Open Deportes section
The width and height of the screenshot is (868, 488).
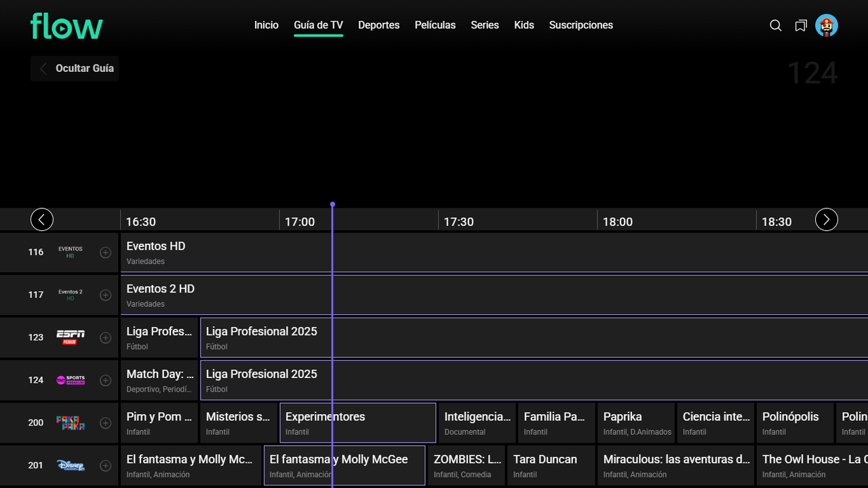[x=379, y=25]
